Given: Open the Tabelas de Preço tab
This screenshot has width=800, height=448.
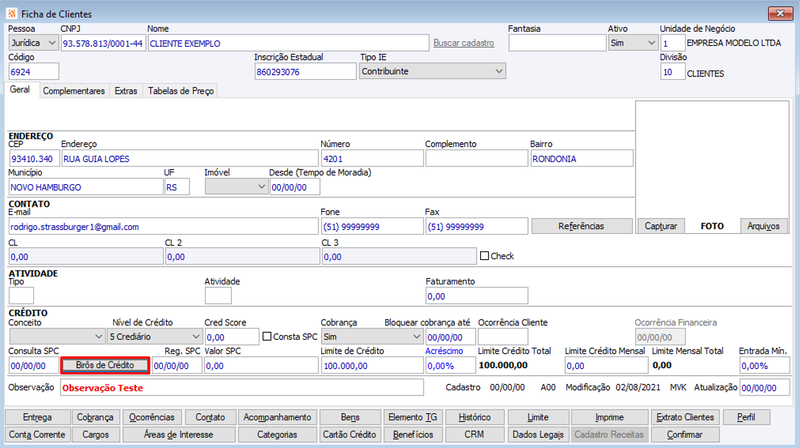Looking at the screenshot, I should pos(181,91).
